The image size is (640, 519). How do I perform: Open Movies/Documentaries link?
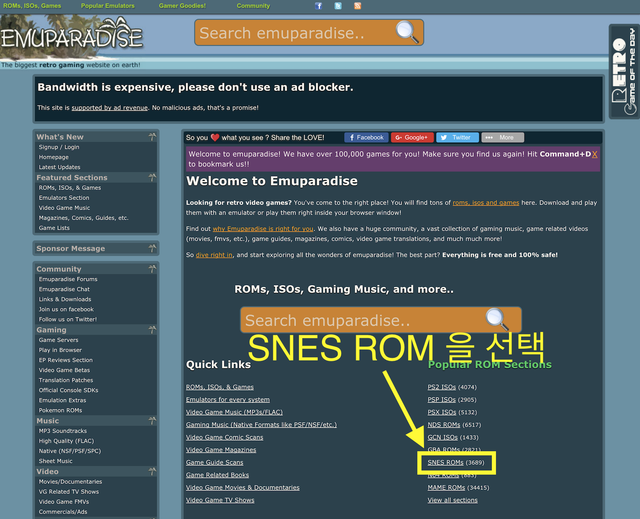click(x=71, y=481)
